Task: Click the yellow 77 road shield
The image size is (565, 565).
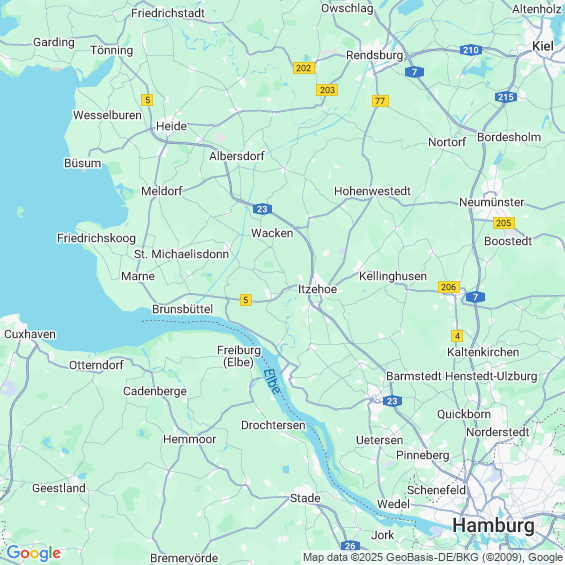Action: [381, 101]
